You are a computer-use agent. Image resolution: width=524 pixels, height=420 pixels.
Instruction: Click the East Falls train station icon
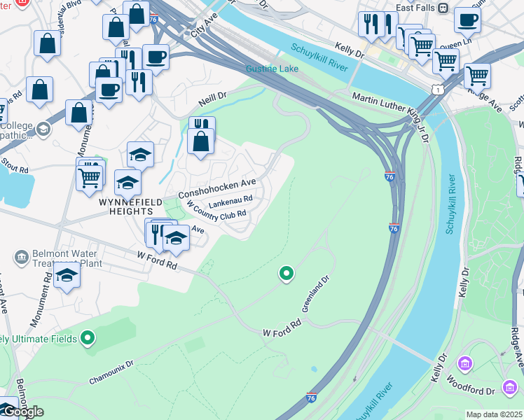click(443, 8)
